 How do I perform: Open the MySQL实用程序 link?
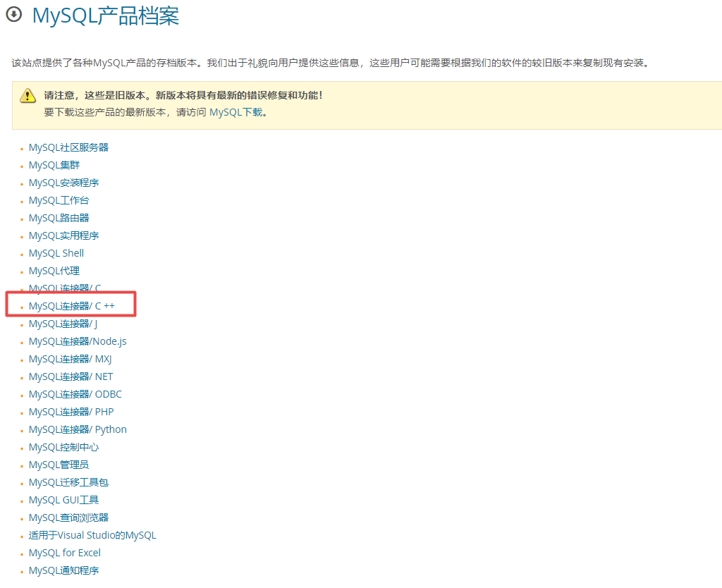(63, 235)
